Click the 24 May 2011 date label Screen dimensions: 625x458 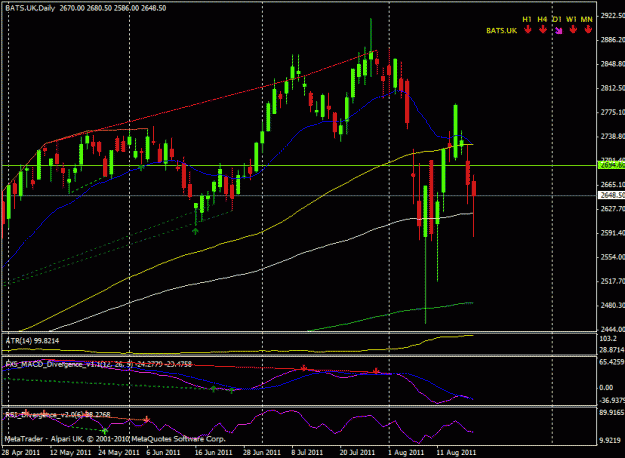pyautogui.click(x=119, y=452)
